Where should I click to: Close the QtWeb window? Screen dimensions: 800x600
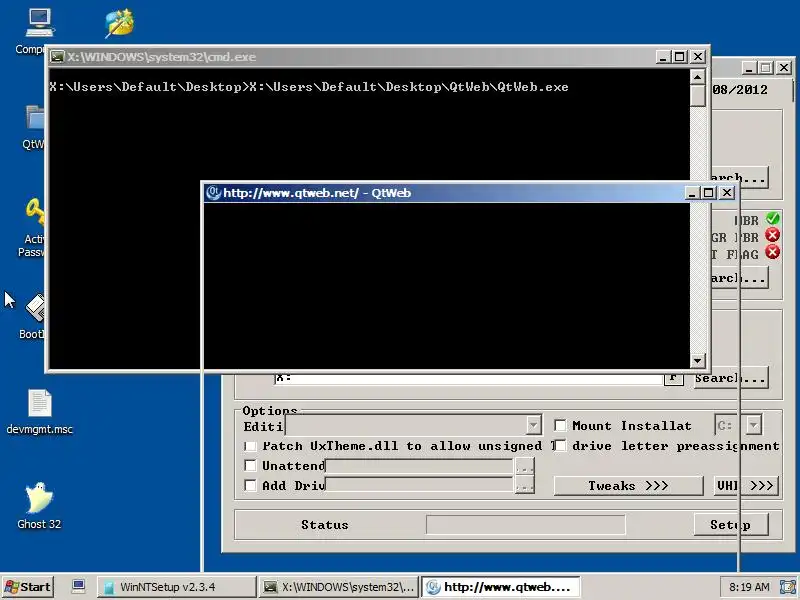pos(727,193)
